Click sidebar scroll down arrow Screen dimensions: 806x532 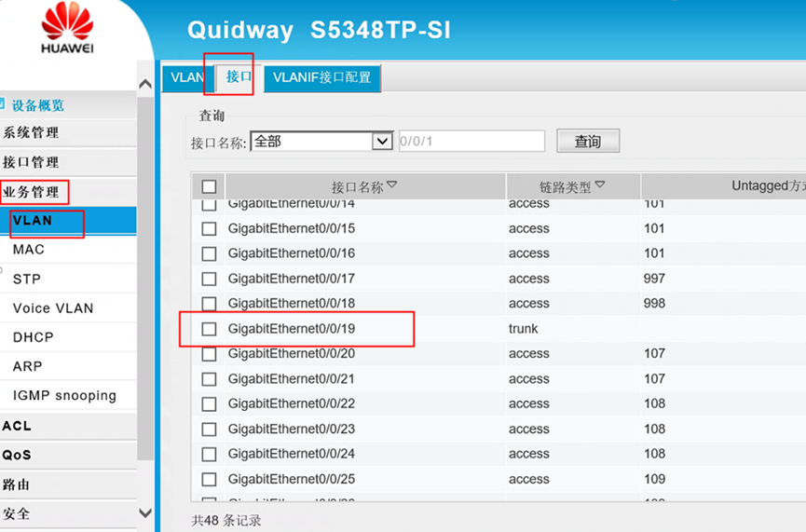click(145, 513)
